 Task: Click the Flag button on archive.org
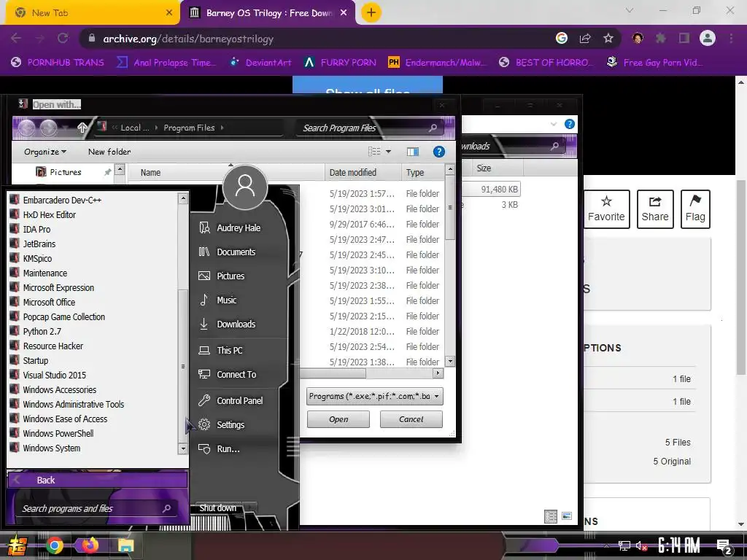coord(695,209)
